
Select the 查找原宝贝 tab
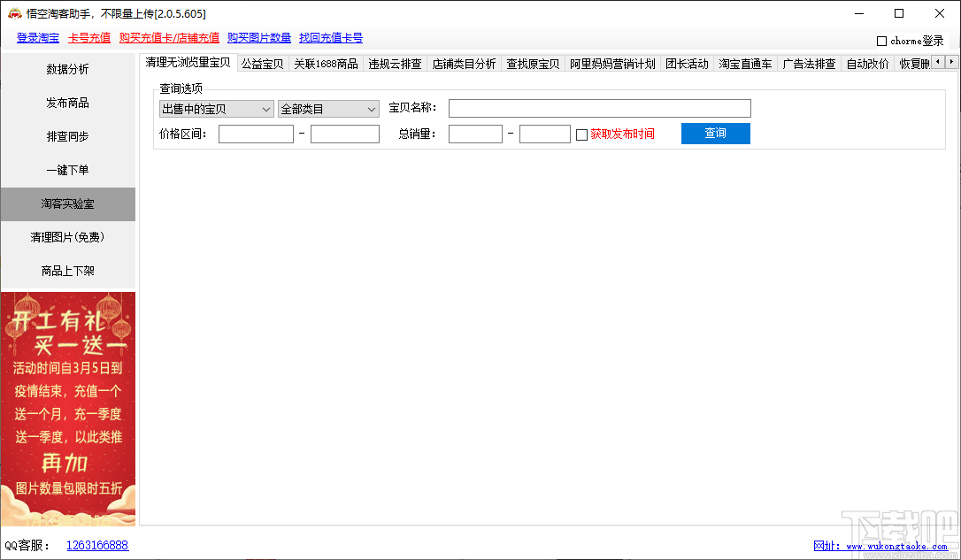pyautogui.click(x=533, y=64)
